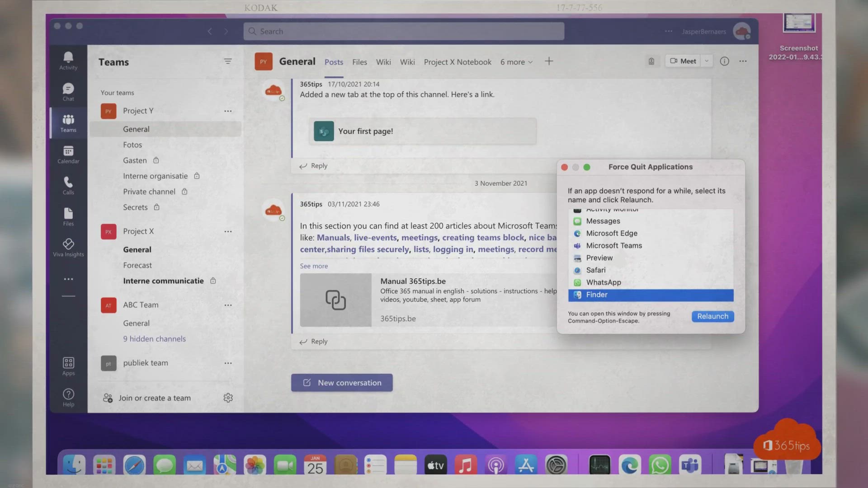Screen dimensions: 868x488
Task: Open the Interne communicatie channel
Action: click(x=163, y=281)
